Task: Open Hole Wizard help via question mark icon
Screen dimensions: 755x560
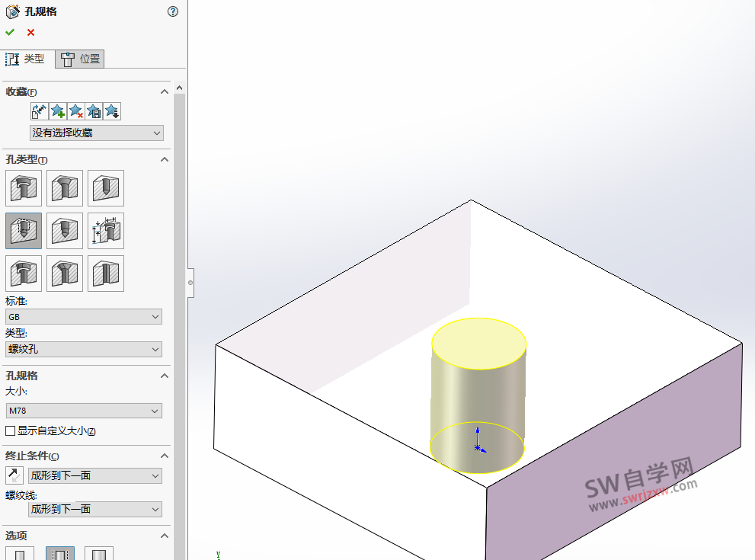Action: [x=172, y=11]
